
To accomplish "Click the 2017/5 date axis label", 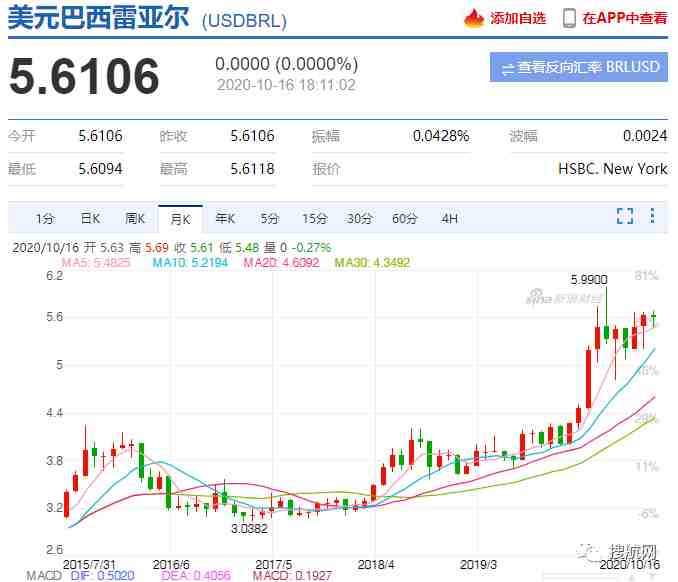I will click(x=273, y=564).
